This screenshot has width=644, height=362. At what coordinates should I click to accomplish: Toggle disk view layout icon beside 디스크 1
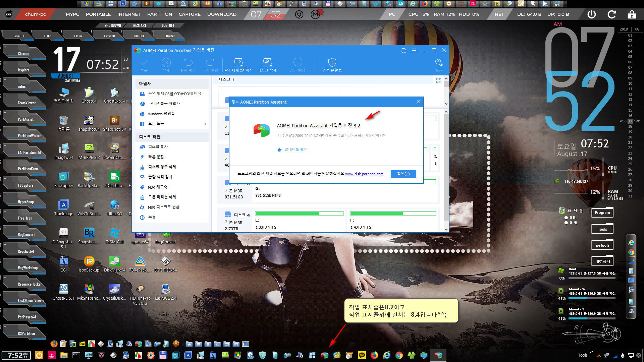(x=438, y=80)
